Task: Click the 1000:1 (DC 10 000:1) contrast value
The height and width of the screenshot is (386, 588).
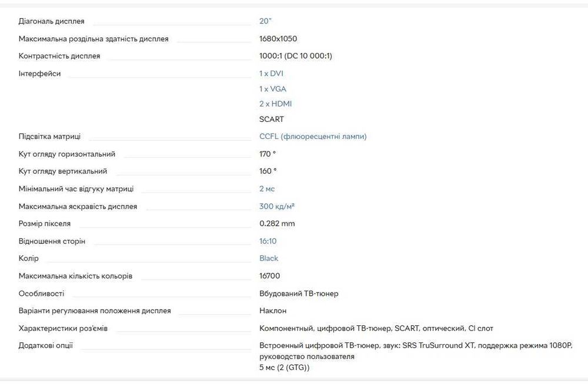Action: pyautogui.click(x=296, y=56)
